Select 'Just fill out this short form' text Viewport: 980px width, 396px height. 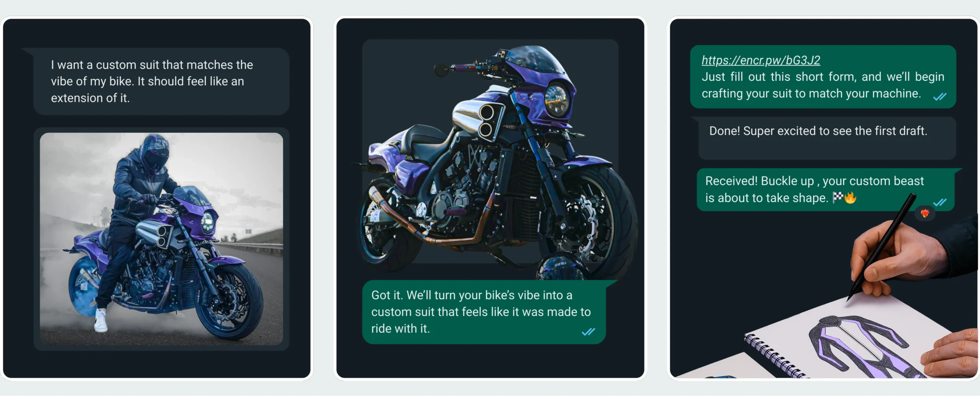[823, 85]
